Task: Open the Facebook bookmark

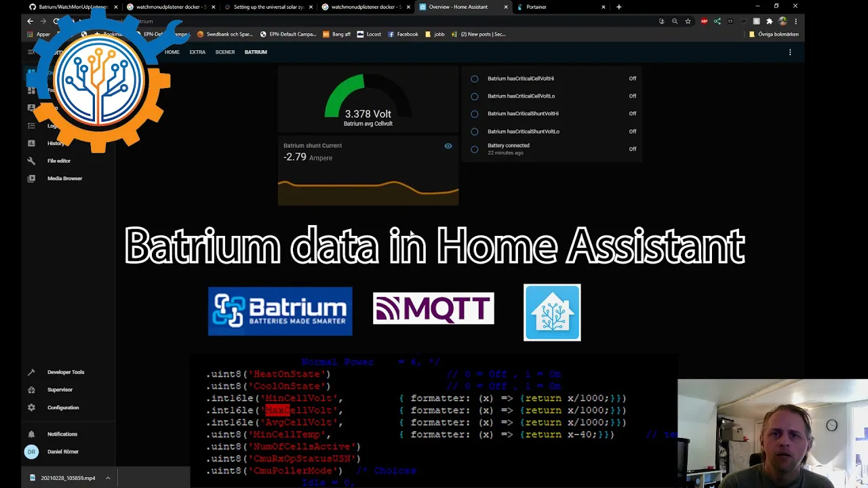Action: [403, 34]
